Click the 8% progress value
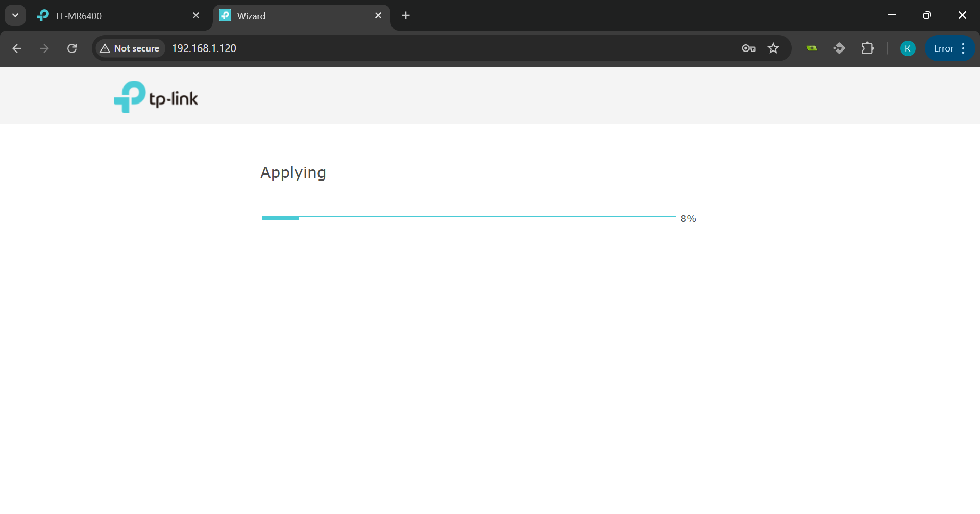Viewport: 980px width, 514px height. (x=688, y=219)
